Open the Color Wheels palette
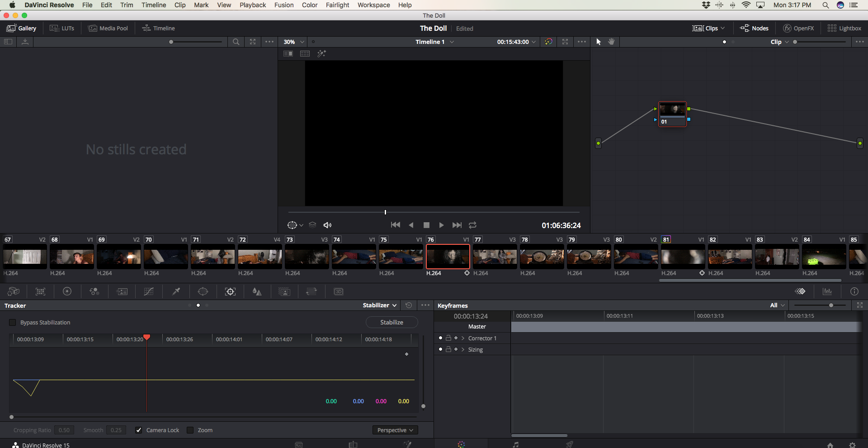The image size is (868, 448). [x=67, y=291]
